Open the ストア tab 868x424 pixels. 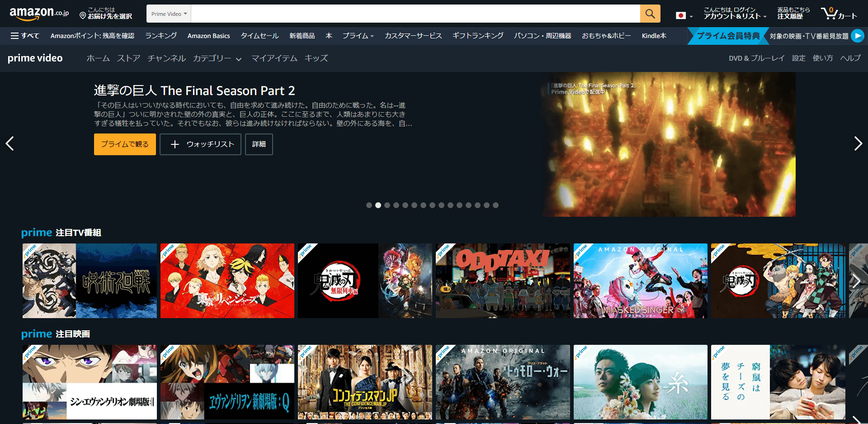click(128, 58)
